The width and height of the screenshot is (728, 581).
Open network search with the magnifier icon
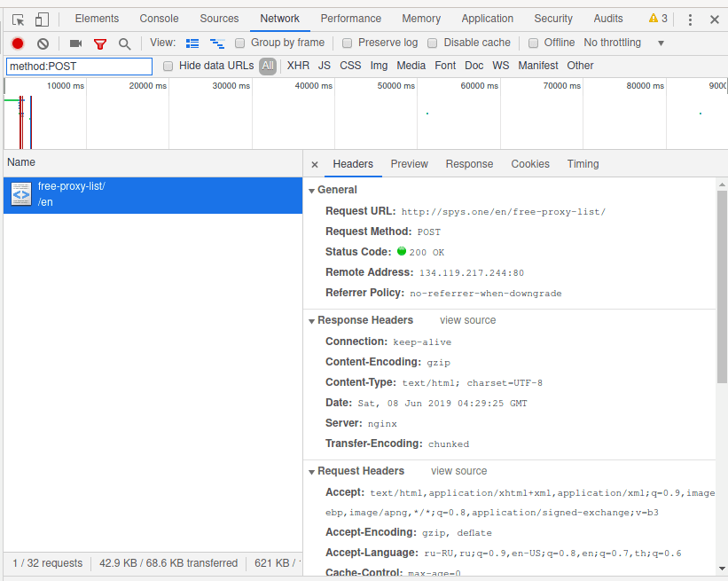pyautogui.click(x=125, y=43)
